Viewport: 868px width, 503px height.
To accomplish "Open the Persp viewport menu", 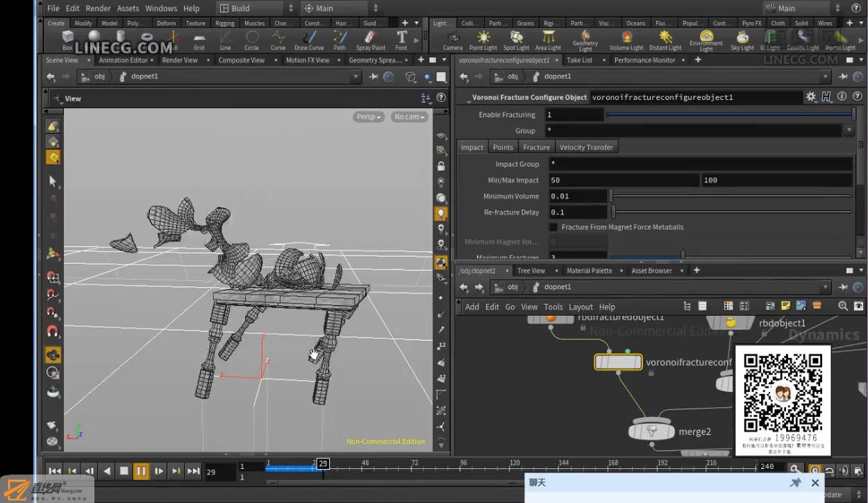I will [369, 117].
